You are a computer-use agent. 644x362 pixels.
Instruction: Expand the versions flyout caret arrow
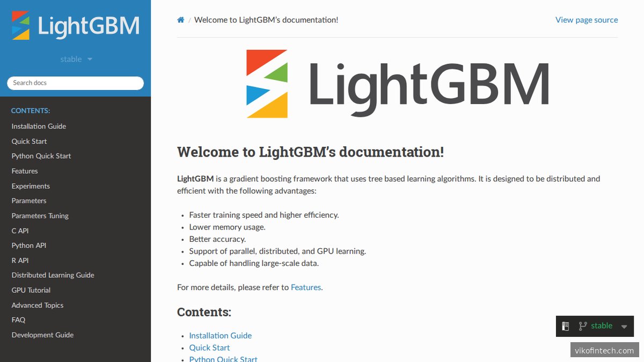(x=624, y=326)
